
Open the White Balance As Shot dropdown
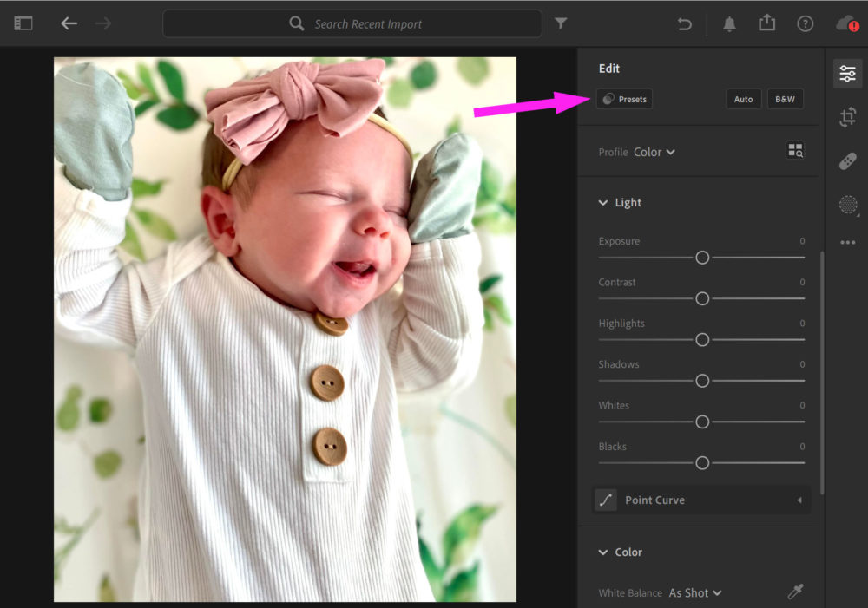tap(695, 593)
